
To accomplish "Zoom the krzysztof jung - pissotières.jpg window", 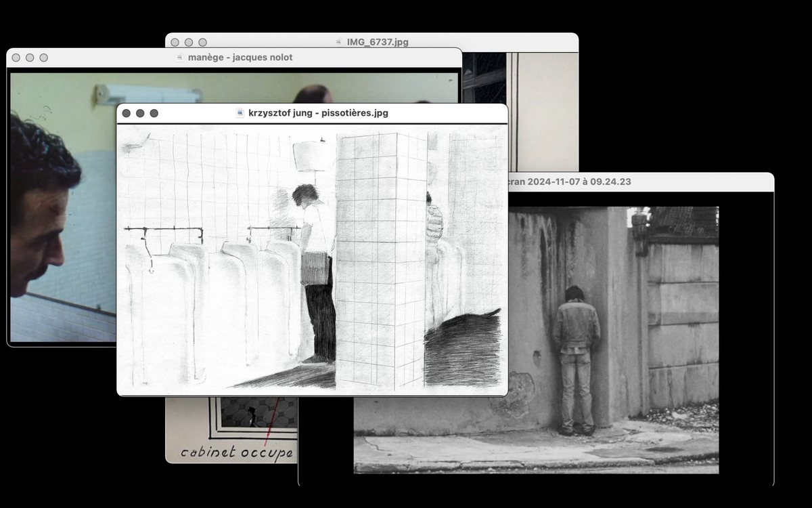I will pos(154,113).
